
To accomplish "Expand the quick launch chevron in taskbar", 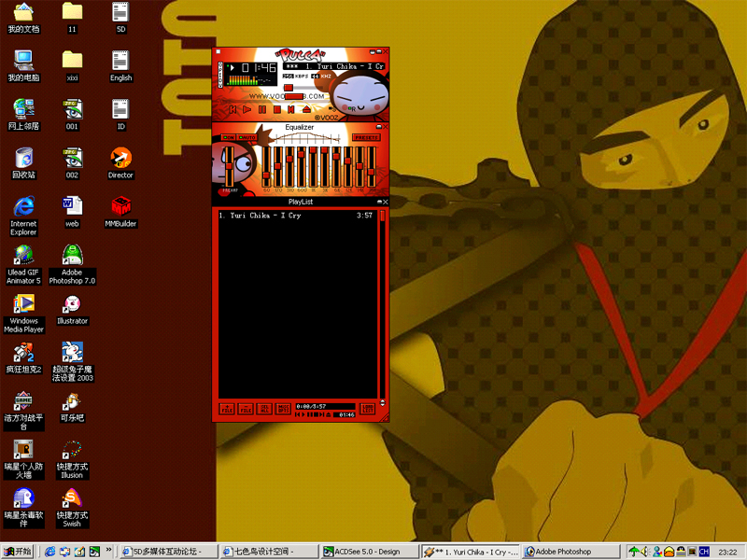I will tap(108, 550).
